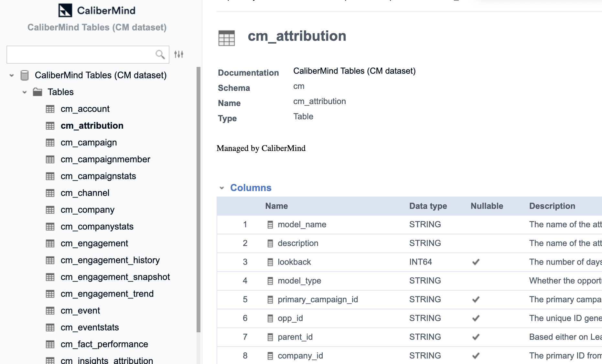Click the database cylinder icon for CaliberMind Tables
602x364 pixels.
point(25,75)
